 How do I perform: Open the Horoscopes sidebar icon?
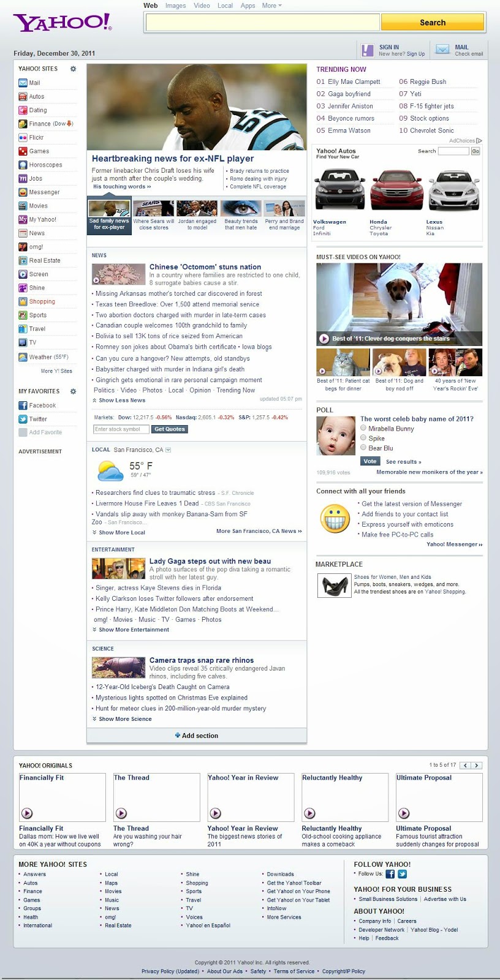[x=23, y=165]
